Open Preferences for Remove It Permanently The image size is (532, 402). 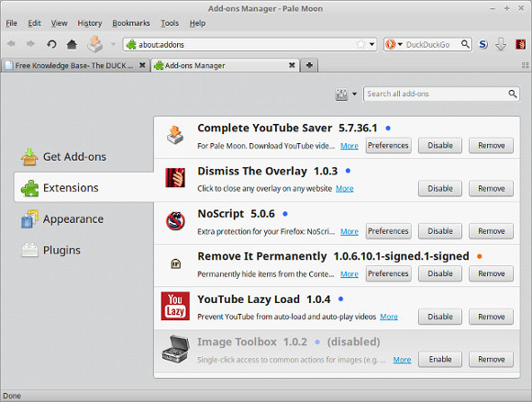[389, 274]
